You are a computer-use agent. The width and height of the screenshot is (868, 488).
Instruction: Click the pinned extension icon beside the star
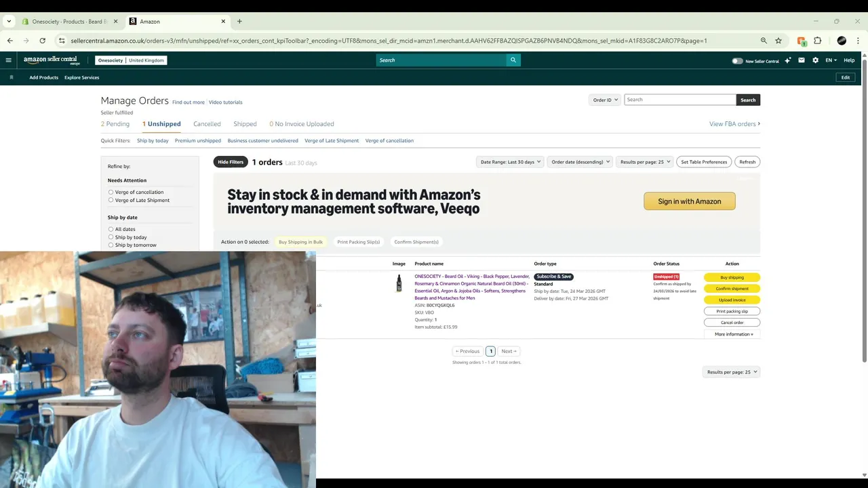click(802, 41)
